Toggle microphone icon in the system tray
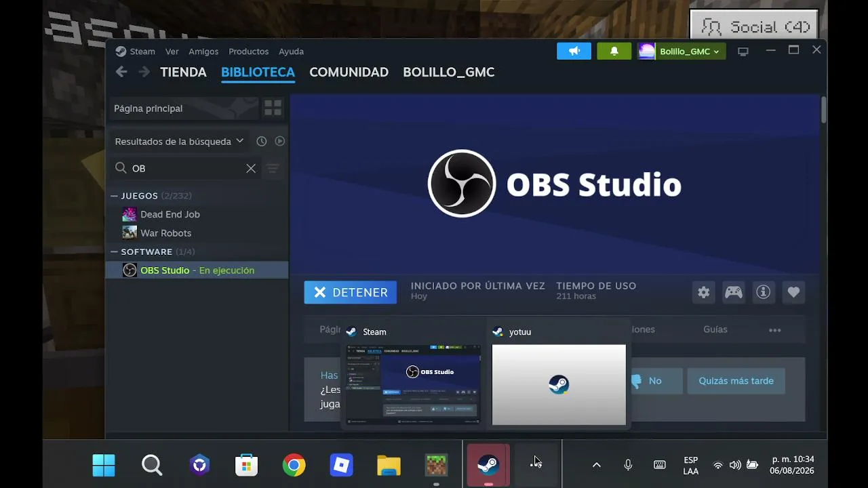 (628, 465)
